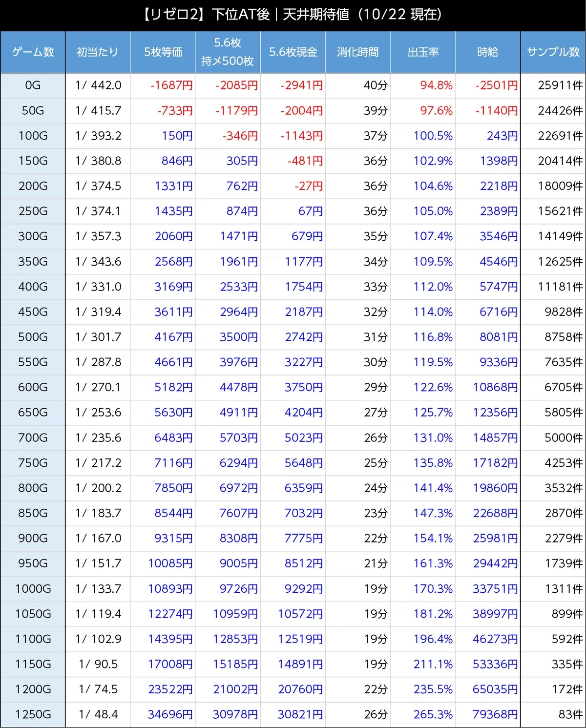The height and width of the screenshot is (728, 586).
Task: Click the サンプル数 column header
Action: point(553,52)
